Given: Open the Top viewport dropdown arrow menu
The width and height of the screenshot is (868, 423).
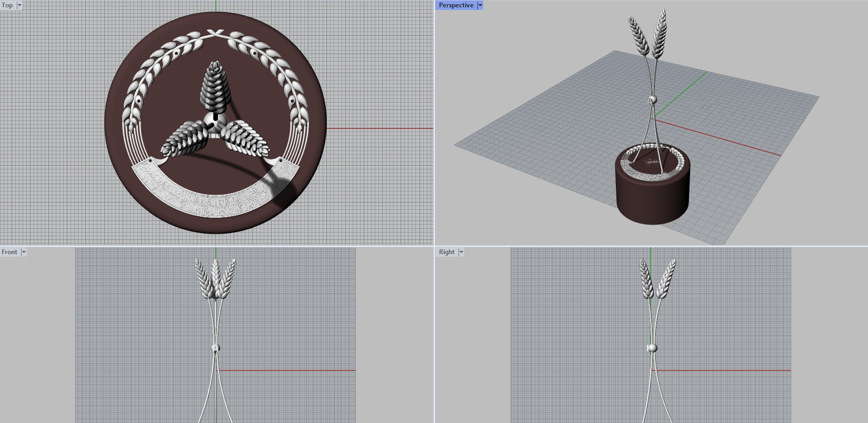Looking at the screenshot, I should pos(20,5).
